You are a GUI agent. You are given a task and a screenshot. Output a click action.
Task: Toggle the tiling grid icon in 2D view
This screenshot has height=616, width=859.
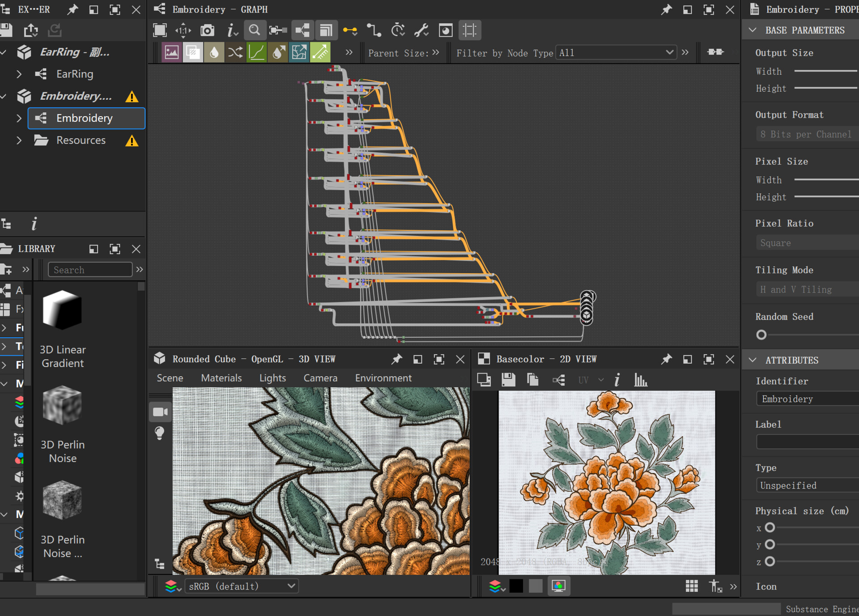coord(692,586)
